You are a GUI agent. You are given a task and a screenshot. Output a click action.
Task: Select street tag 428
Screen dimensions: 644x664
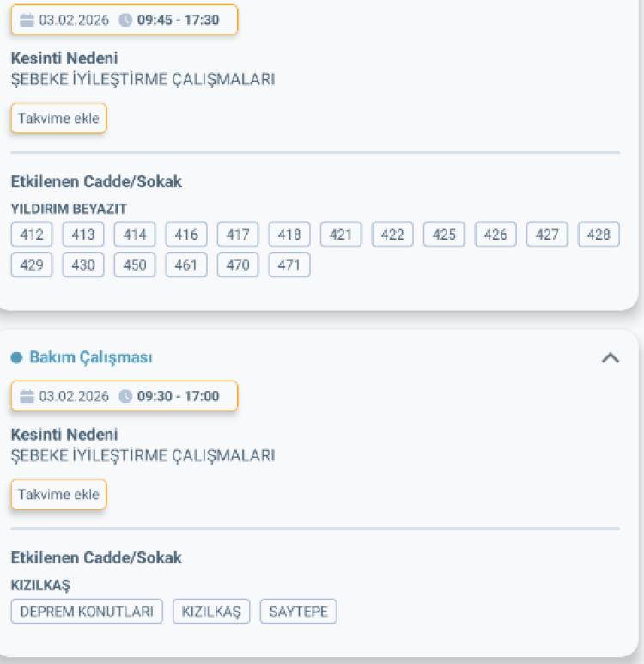[598, 235]
